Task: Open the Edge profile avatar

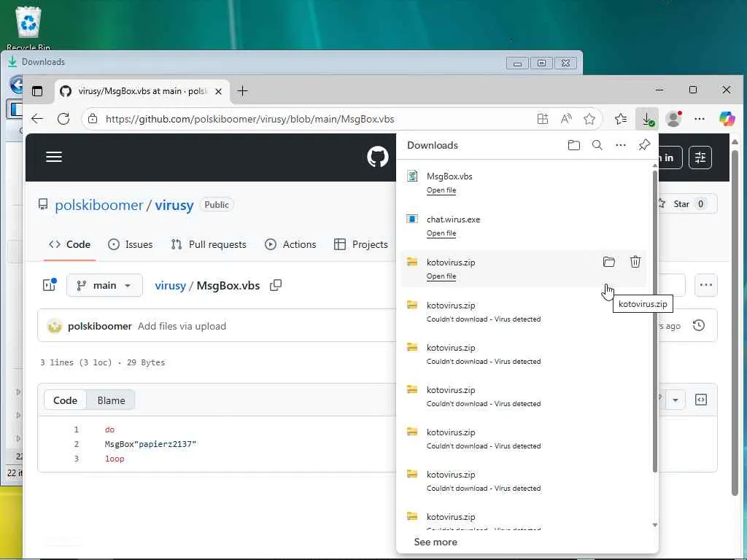Action: [x=673, y=119]
